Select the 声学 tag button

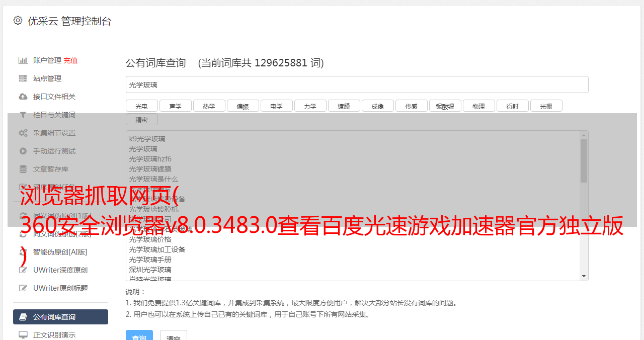click(x=176, y=106)
